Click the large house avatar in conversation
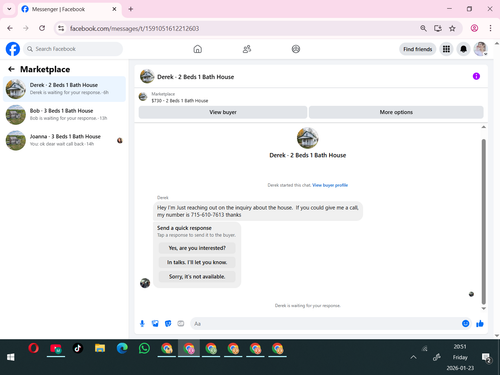This screenshot has height=375, width=500. tap(307, 138)
